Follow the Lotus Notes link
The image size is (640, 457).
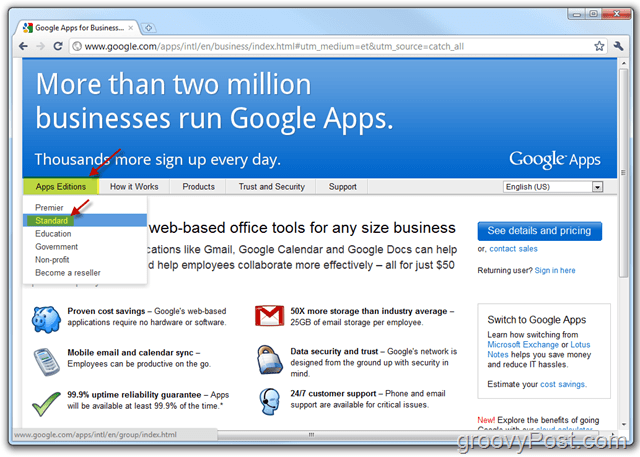tap(539, 350)
